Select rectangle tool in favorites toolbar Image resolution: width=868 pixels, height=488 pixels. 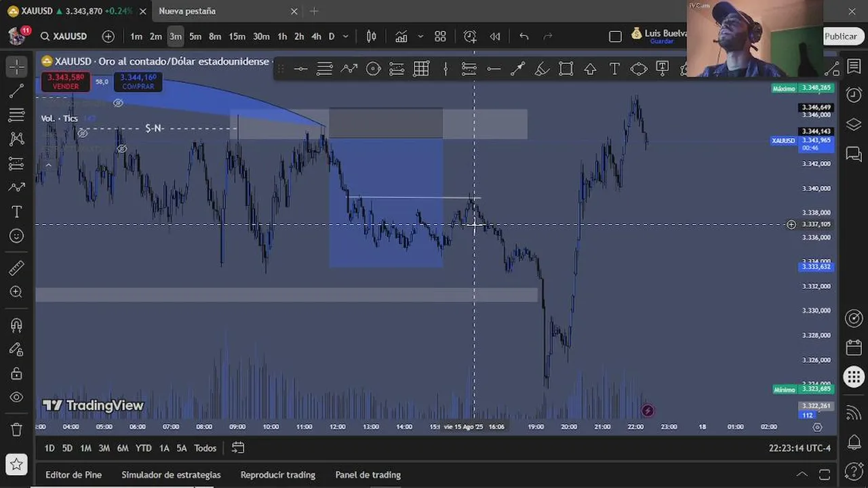566,68
